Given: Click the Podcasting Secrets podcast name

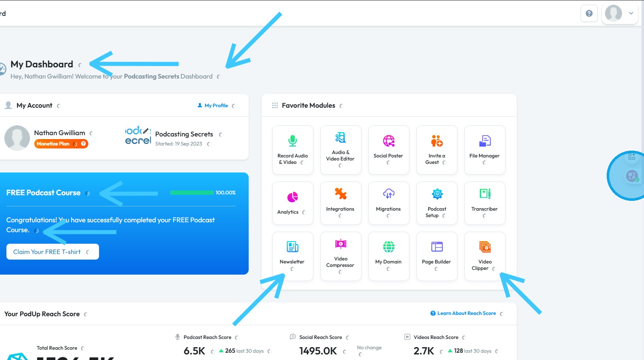Looking at the screenshot, I should tap(184, 134).
